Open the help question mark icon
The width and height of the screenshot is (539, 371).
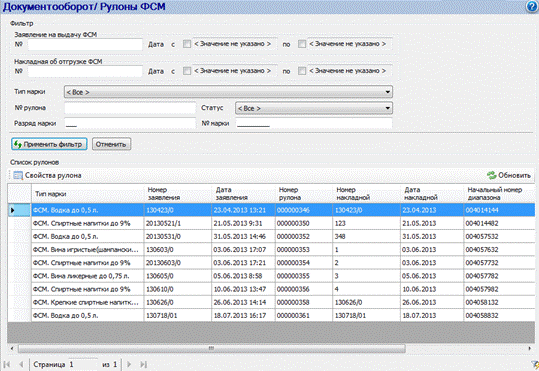point(533,7)
